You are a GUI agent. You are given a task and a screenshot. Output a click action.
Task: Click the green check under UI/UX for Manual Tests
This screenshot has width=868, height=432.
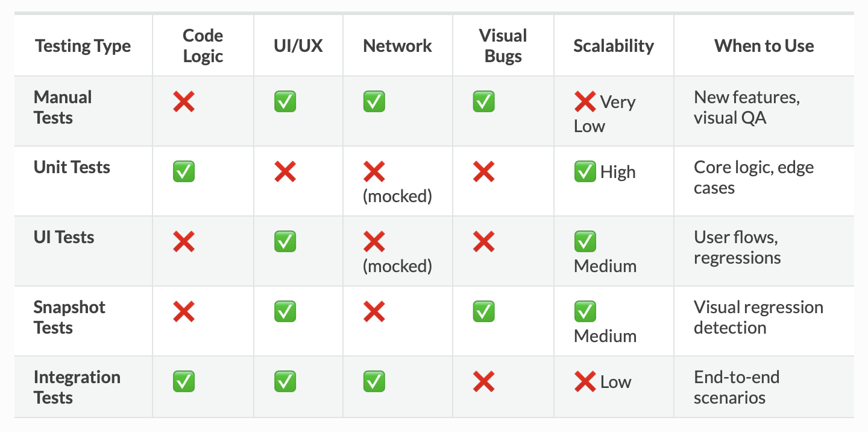point(285,102)
